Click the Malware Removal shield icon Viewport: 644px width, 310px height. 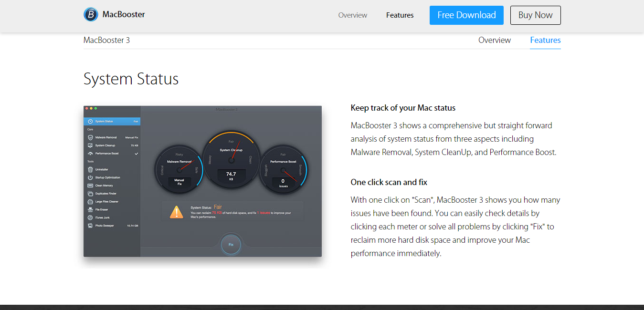[90, 137]
